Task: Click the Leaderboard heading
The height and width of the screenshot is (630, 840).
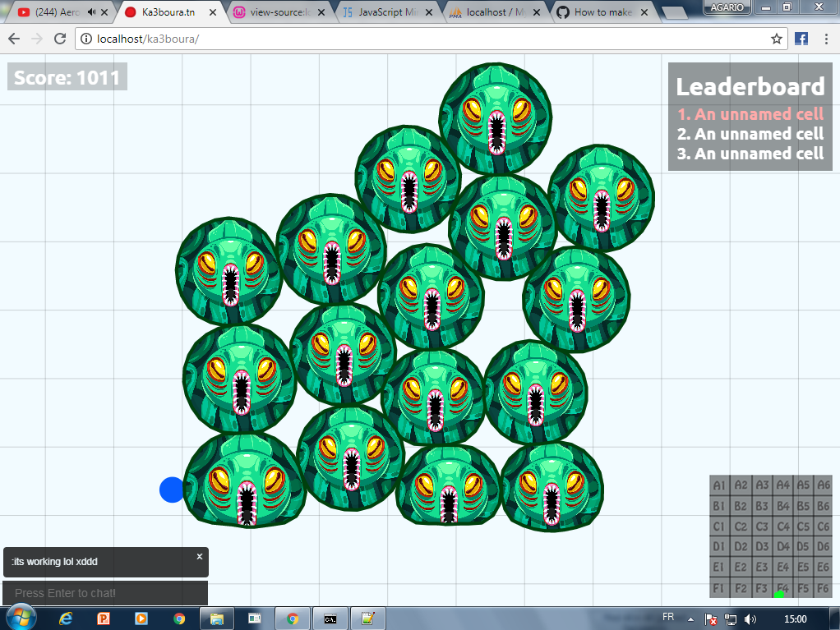Action: [x=750, y=87]
